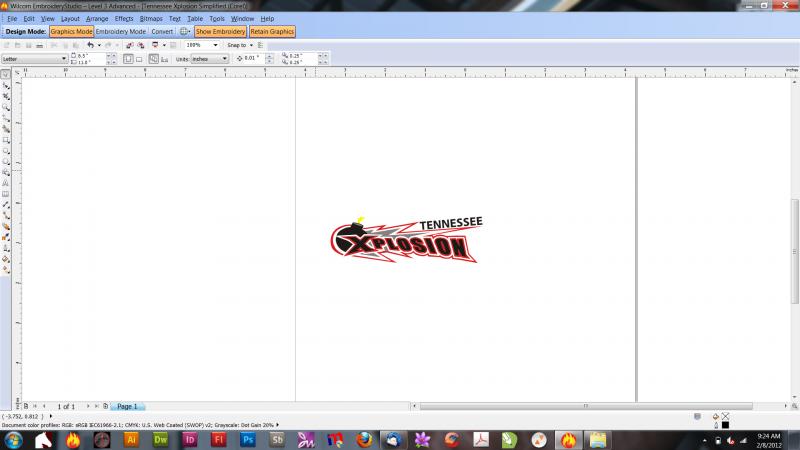Image resolution: width=800 pixels, height=450 pixels.
Task: Click the Tennessee Xplosion logo on canvas
Action: [x=406, y=240]
